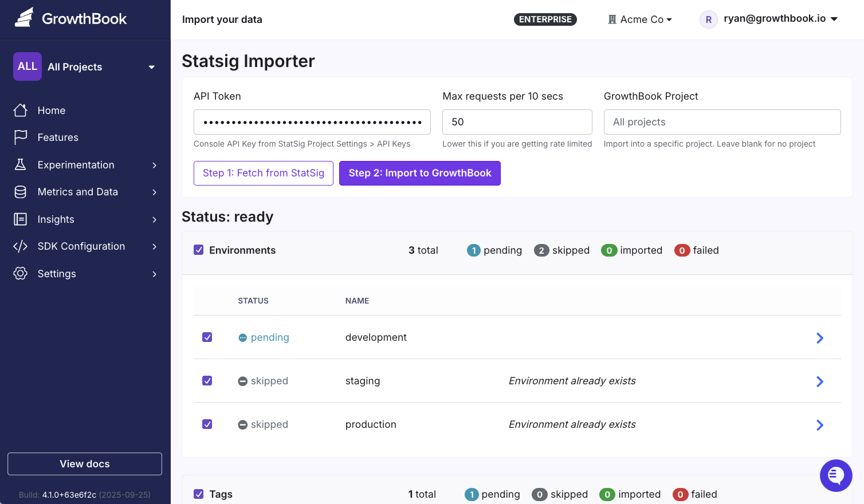
Task: Uncheck the development environment checkbox
Action: coord(207,337)
